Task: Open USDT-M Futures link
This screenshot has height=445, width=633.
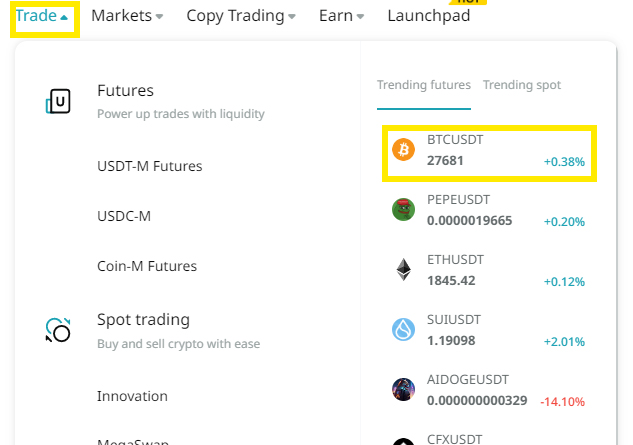Action: click(x=150, y=166)
